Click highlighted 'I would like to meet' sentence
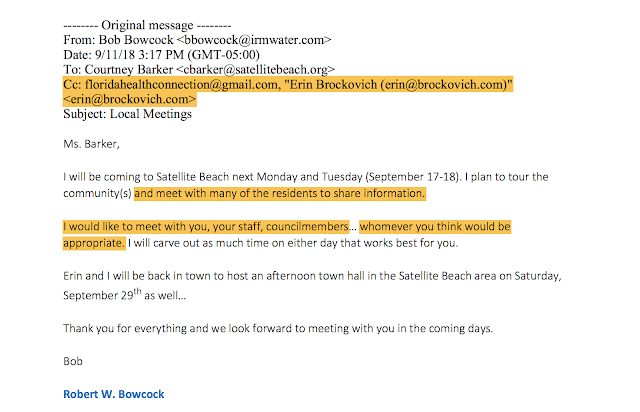The image size is (640, 412). coord(206,227)
